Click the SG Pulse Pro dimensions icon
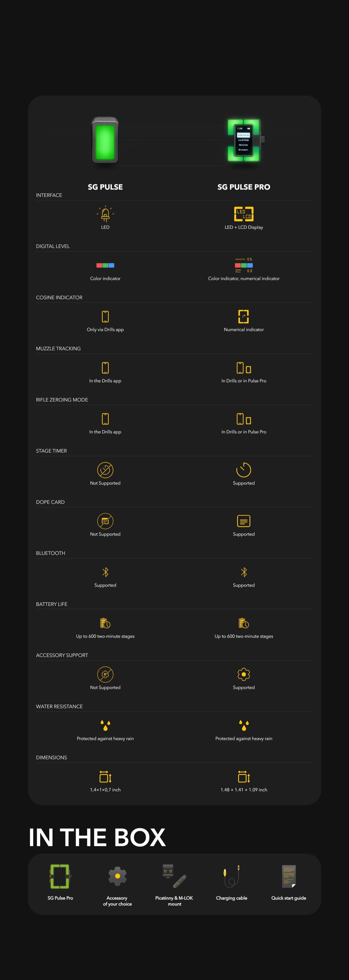349x980 pixels. coord(244,776)
